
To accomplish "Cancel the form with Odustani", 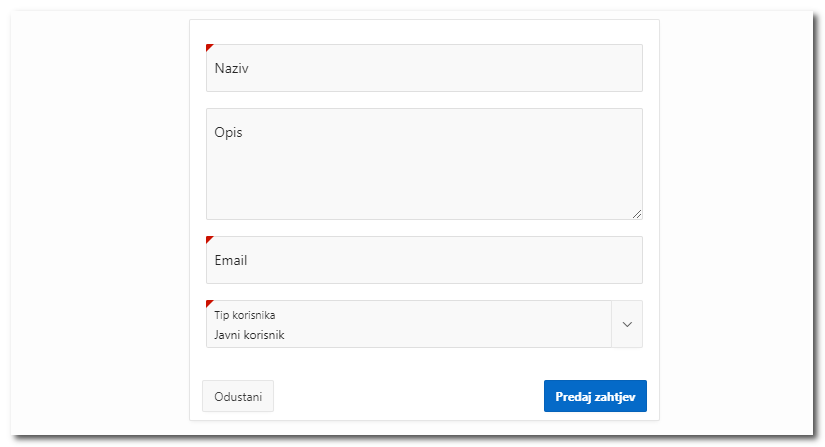I will [x=238, y=396].
